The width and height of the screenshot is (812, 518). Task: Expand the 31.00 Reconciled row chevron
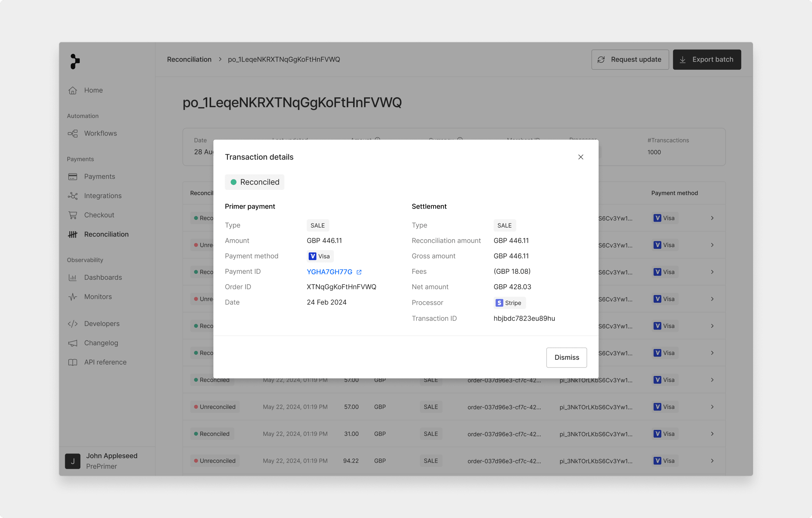pyautogui.click(x=712, y=434)
